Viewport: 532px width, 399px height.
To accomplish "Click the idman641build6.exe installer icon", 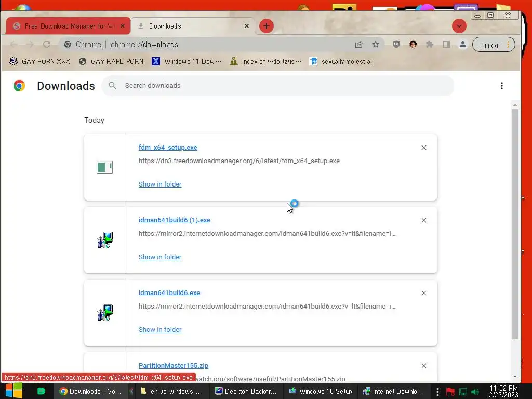I will coord(105,312).
